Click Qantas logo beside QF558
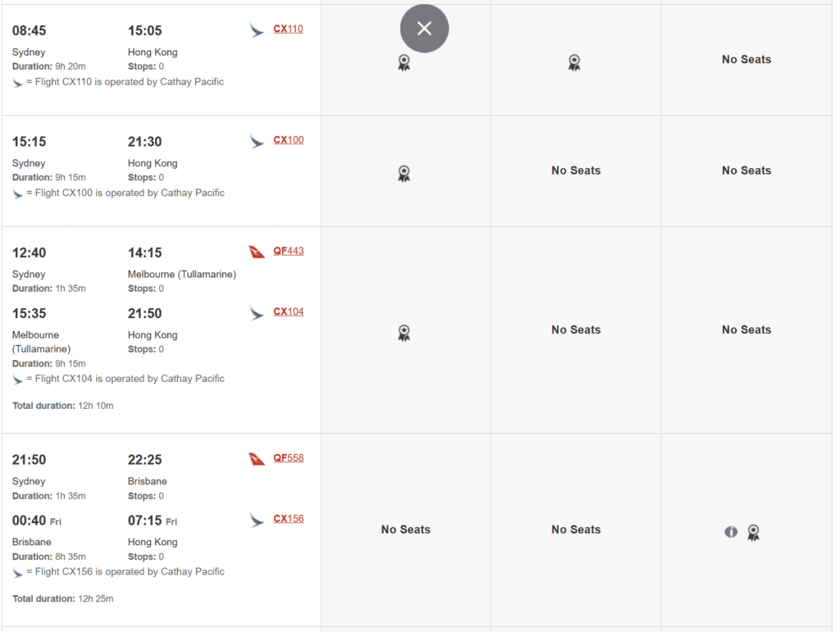840x632 pixels. pyautogui.click(x=257, y=459)
